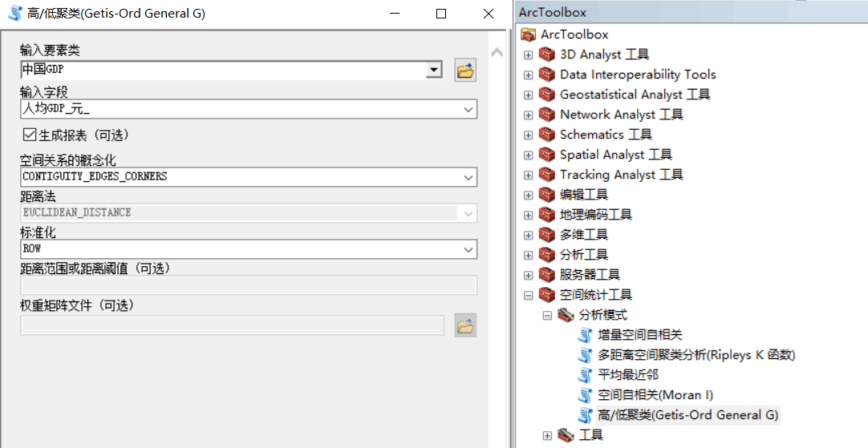
Task: Click the Spatial Analyst toolbox icon
Action: 547,155
